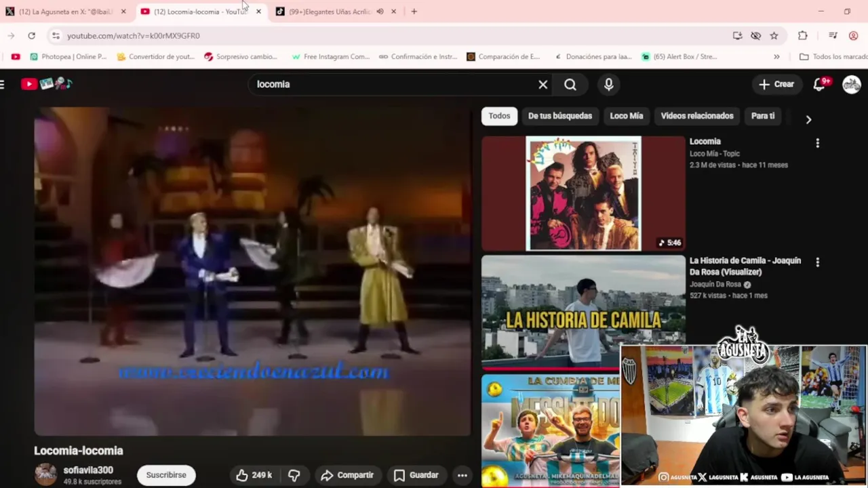The height and width of the screenshot is (488, 868).
Task: Open the Joaquín Da Rosa channel link
Action: [x=715, y=285]
